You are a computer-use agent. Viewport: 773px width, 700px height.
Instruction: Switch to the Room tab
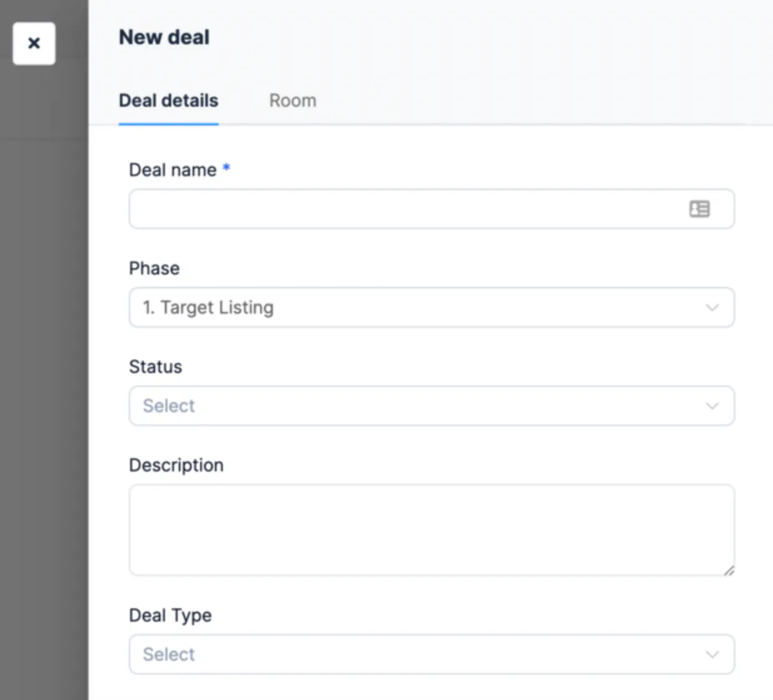pyautogui.click(x=293, y=101)
